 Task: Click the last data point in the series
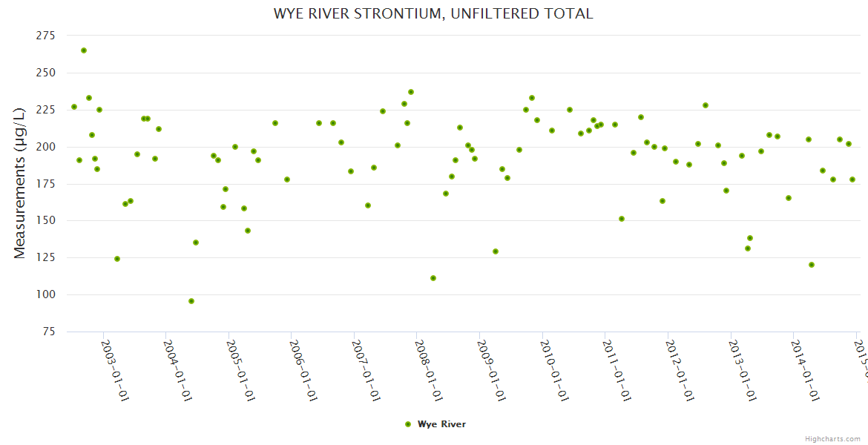click(x=852, y=179)
